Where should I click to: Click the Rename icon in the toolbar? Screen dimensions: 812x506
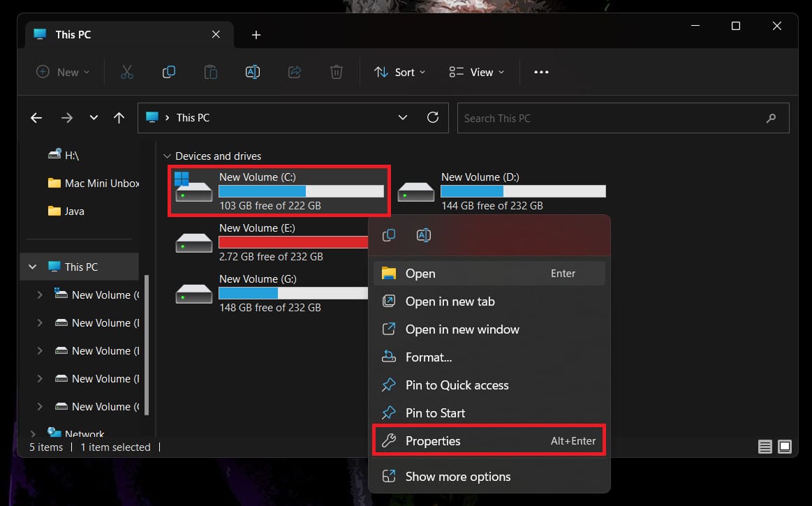point(253,73)
